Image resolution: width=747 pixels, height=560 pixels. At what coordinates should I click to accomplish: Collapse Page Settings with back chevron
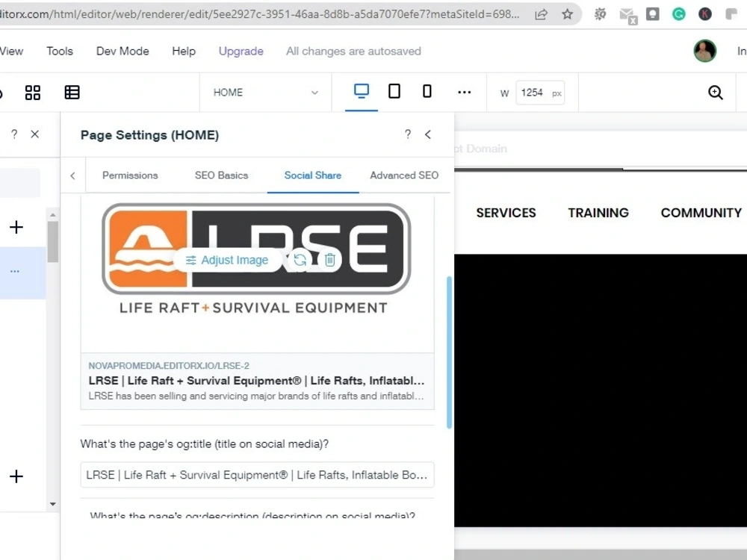[428, 134]
